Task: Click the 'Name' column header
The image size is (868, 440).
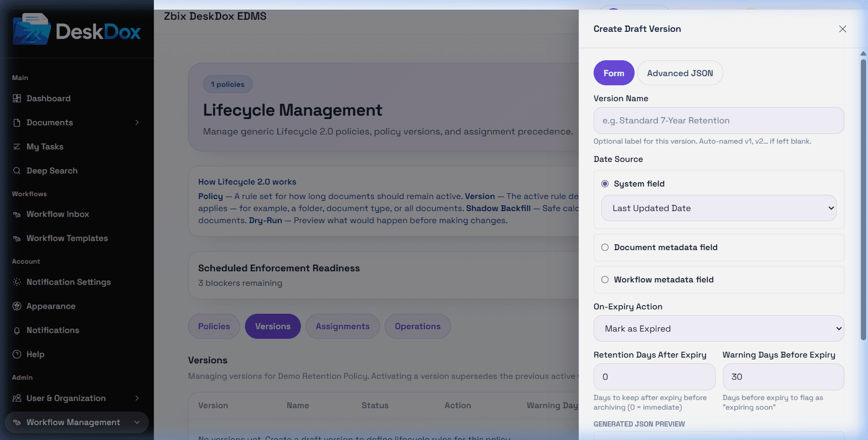Action: [298, 405]
